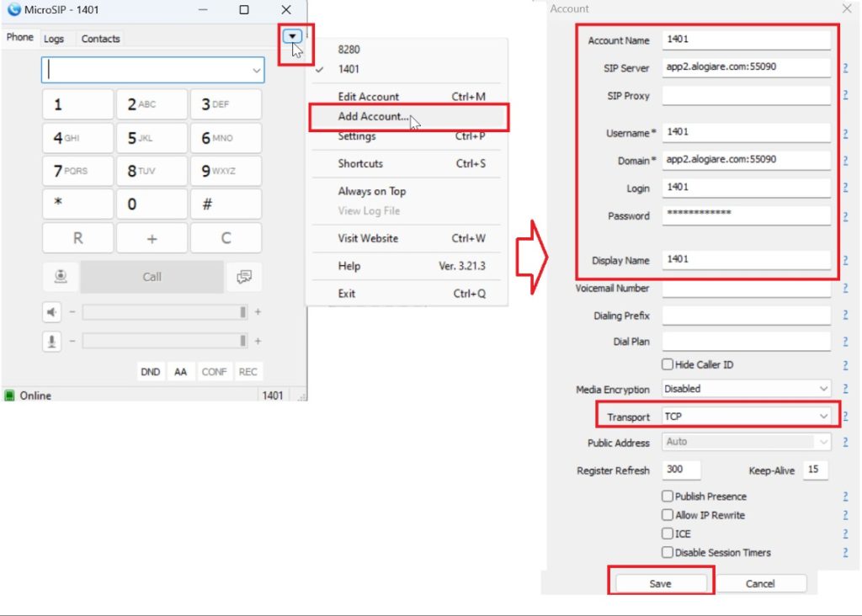Check Disable Session Timers

(668, 552)
